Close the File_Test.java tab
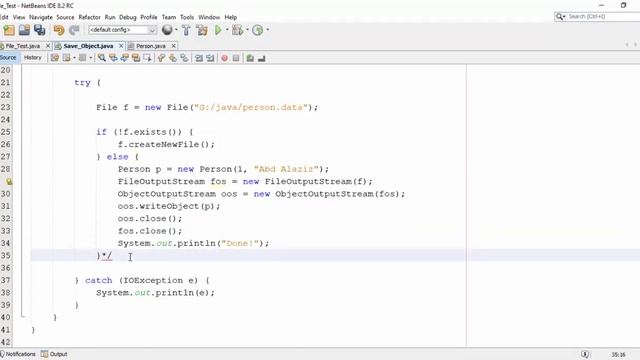This screenshot has height=360, width=640. (48, 46)
